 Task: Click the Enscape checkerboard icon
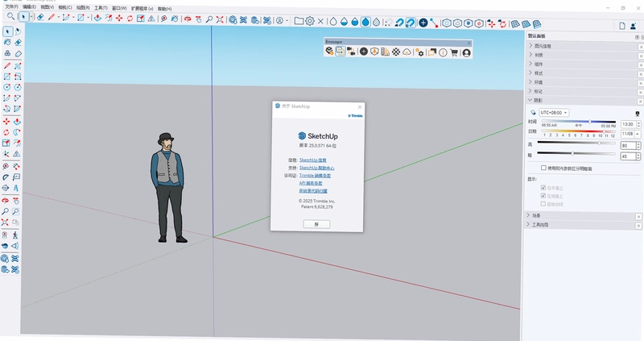point(396,52)
